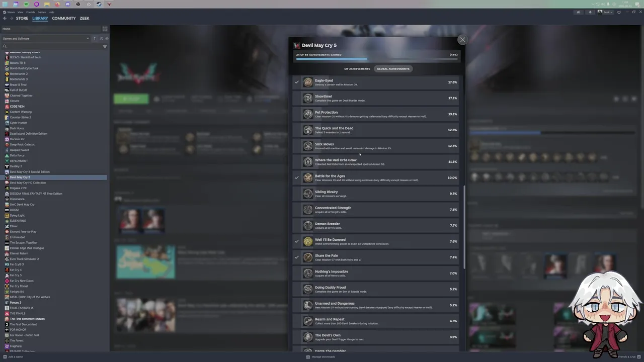Open the library filter options icon
Viewport: 644px width, 362px height.
point(105,46)
